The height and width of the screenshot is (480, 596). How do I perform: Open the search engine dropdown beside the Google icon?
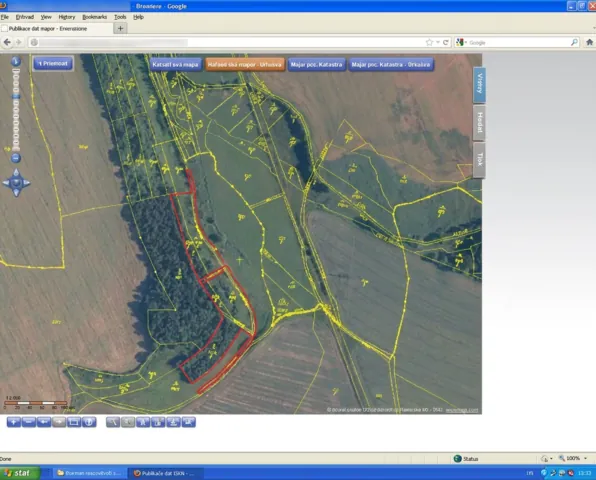pos(466,43)
